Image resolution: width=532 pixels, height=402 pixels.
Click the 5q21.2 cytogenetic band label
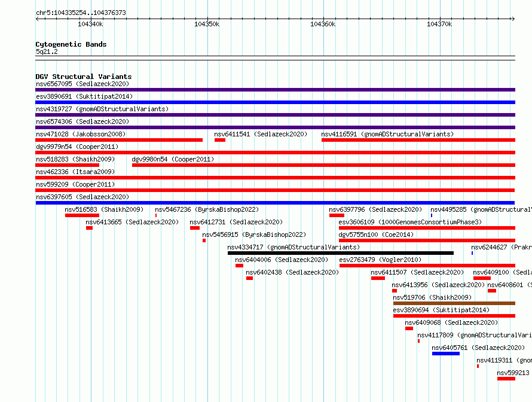[47, 51]
